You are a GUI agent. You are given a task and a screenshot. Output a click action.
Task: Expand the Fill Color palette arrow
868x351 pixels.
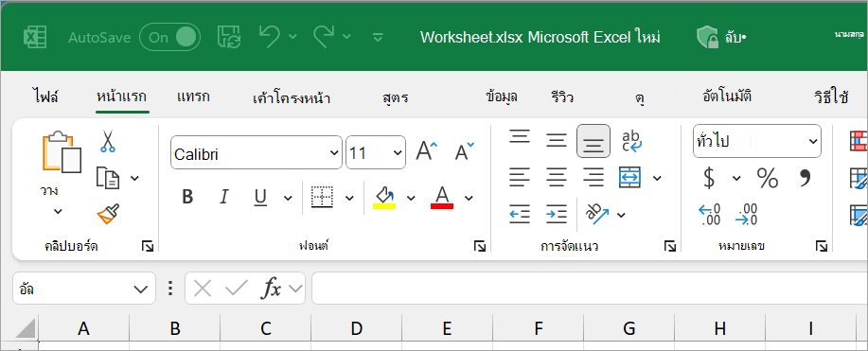point(411,197)
